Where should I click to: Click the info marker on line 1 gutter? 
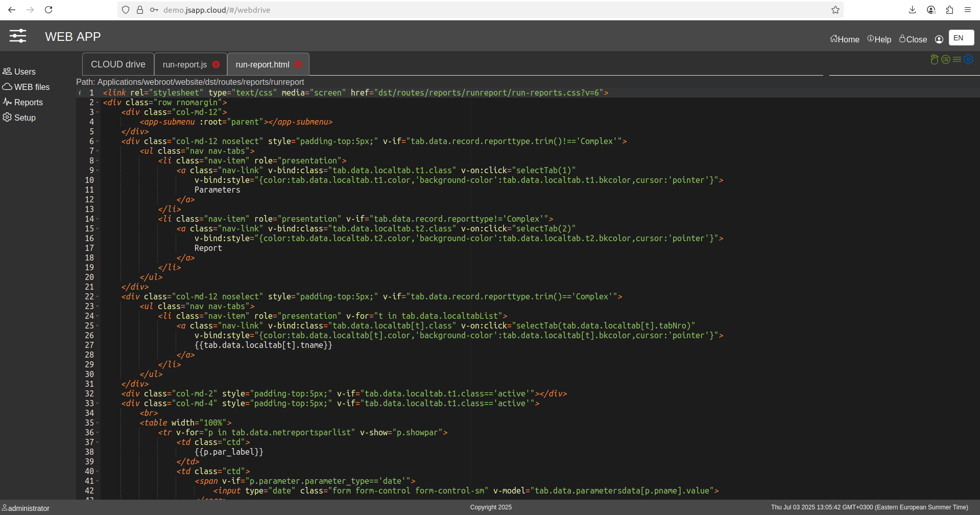[80, 93]
